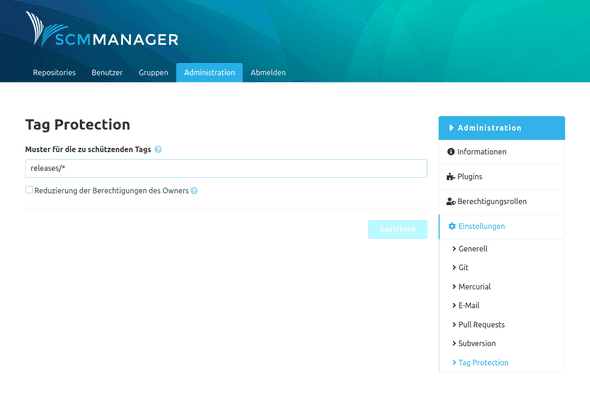This screenshot has height=397, width=590.
Task: Focus the tag pattern input field
Action: tap(226, 169)
